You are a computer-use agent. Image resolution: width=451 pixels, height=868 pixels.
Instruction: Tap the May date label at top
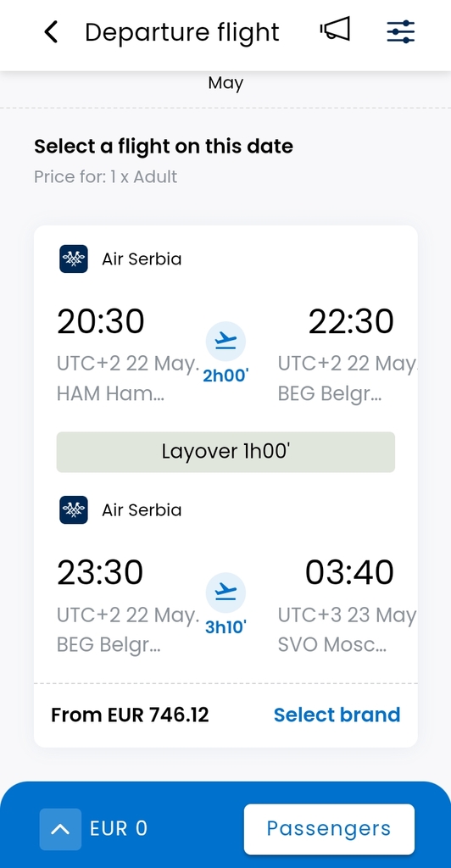(x=225, y=83)
